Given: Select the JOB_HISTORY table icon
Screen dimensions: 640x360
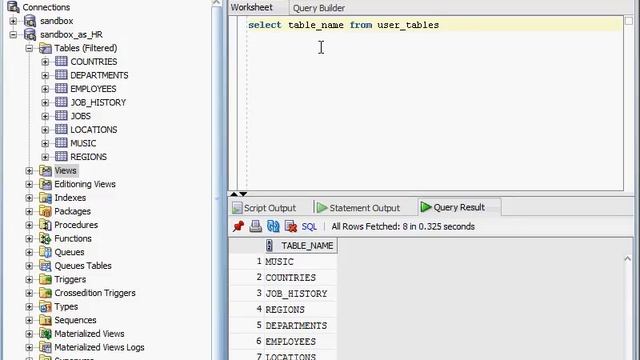Looking at the screenshot, I should 61,102.
